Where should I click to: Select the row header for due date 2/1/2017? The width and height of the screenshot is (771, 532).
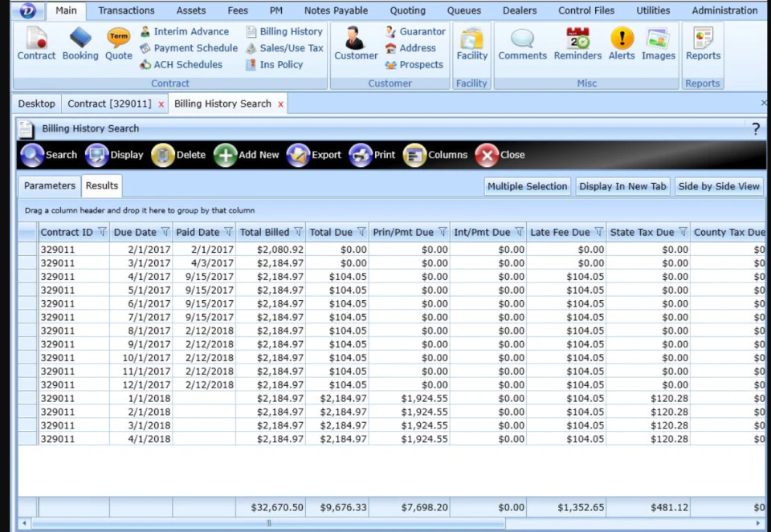(27, 249)
